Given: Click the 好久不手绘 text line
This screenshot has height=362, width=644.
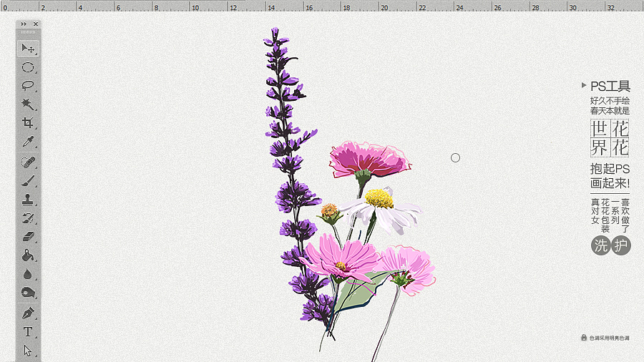Looking at the screenshot, I should 610,101.
